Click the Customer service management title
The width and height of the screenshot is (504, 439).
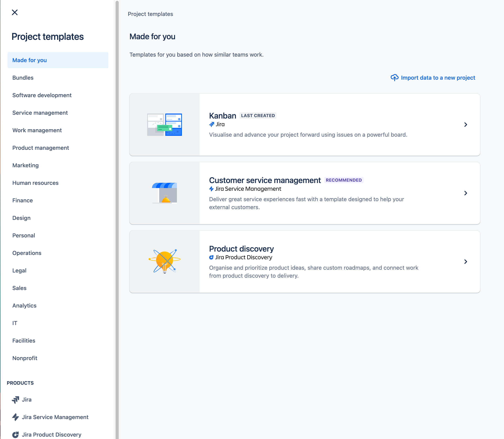tap(265, 180)
